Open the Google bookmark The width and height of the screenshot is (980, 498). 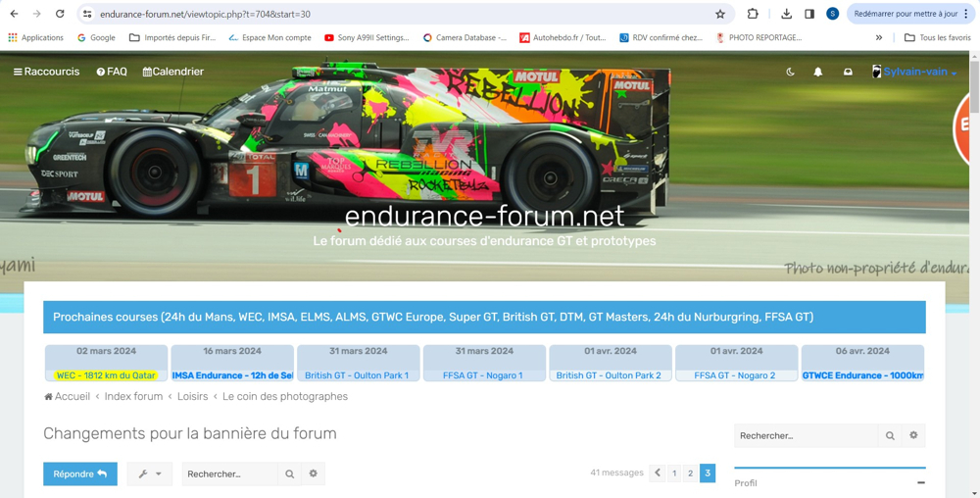pos(96,37)
